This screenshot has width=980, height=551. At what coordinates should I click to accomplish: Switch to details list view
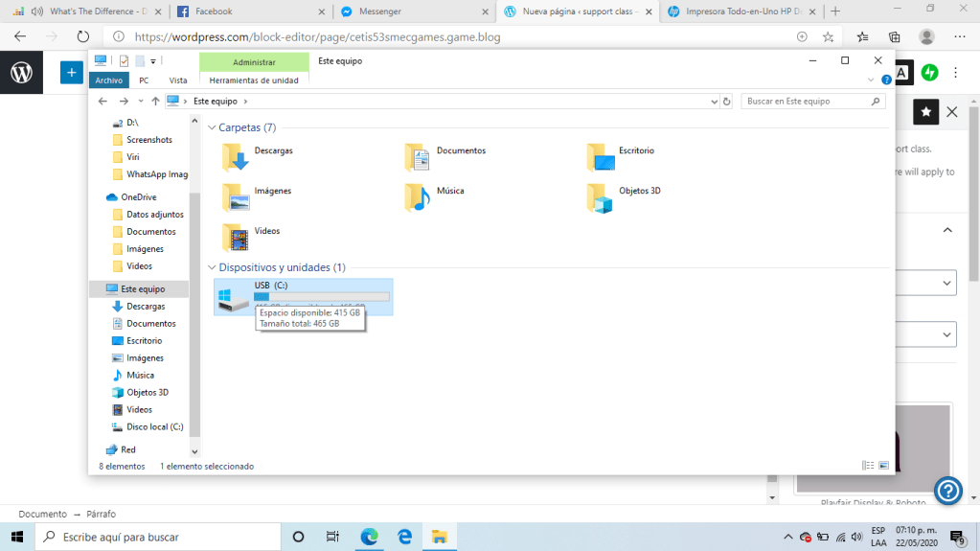click(x=868, y=466)
